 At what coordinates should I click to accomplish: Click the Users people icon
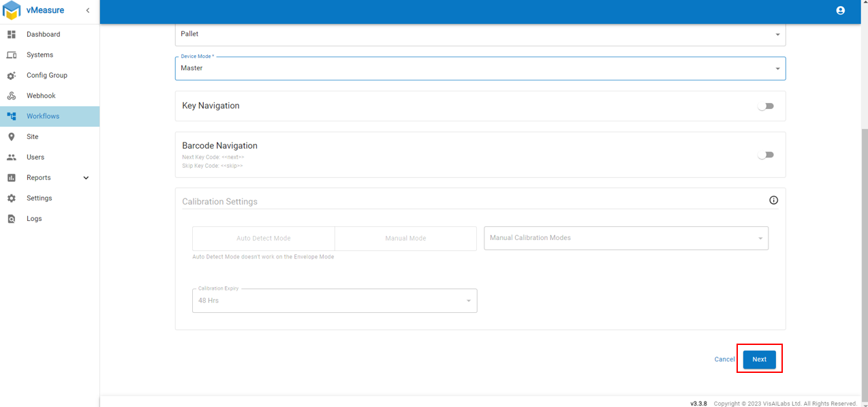tap(12, 157)
